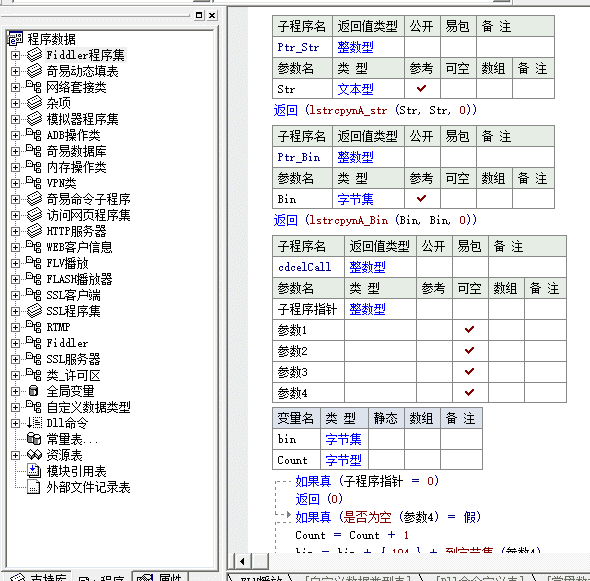The width and height of the screenshot is (590, 581).
Task: Expand the 资源表 tree node
Action: point(15,455)
